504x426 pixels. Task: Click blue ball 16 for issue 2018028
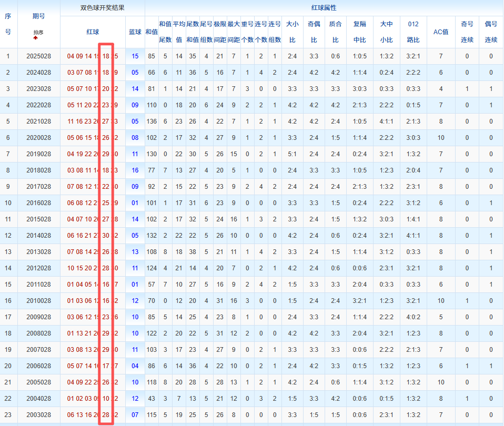point(135,170)
